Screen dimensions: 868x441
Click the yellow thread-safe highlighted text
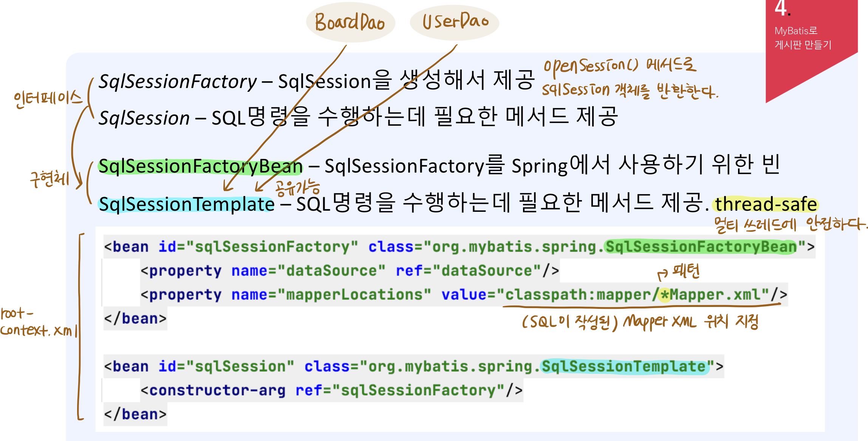(x=766, y=204)
